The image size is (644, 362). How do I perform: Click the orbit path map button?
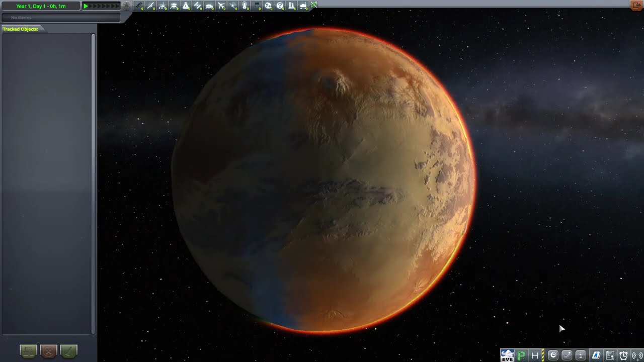click(567, 355)
